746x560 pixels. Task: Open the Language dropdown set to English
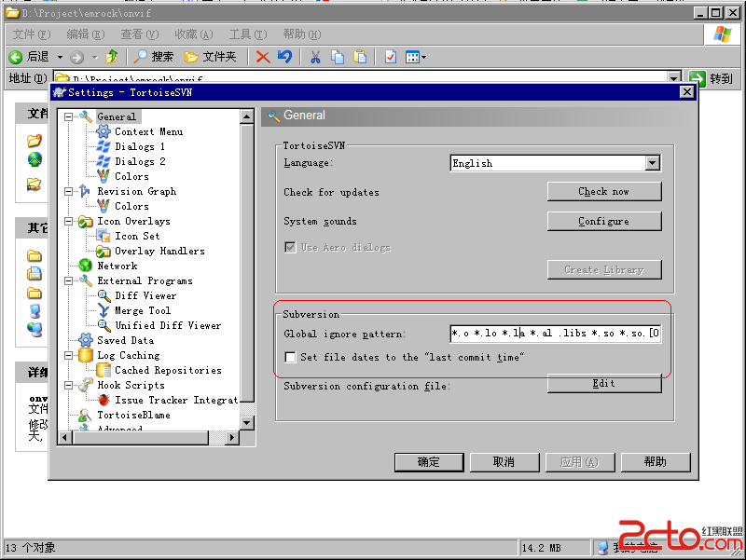click(555, 163)
